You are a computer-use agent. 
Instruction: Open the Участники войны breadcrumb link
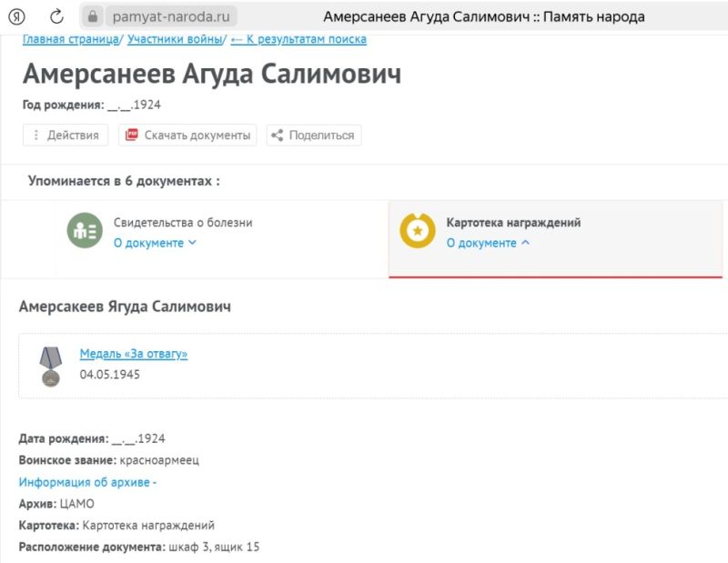175,39
